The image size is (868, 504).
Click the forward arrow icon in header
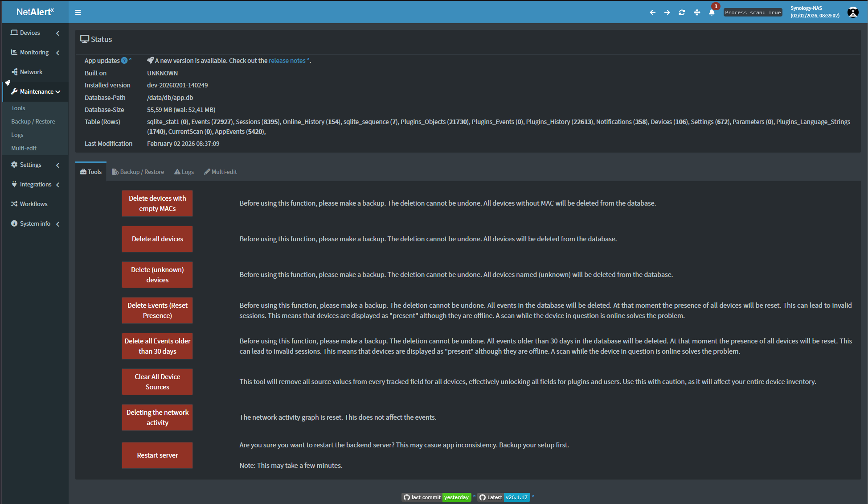tap(667, 12)
